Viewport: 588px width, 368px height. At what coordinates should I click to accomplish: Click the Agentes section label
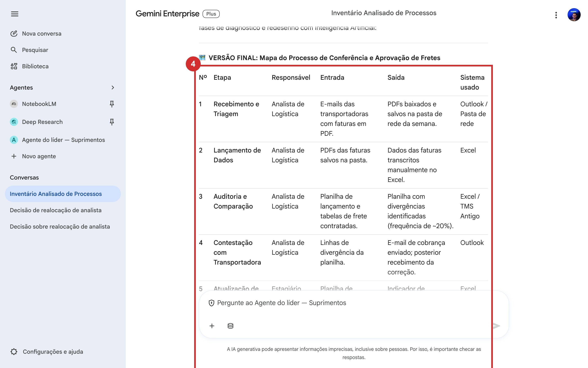21,87
